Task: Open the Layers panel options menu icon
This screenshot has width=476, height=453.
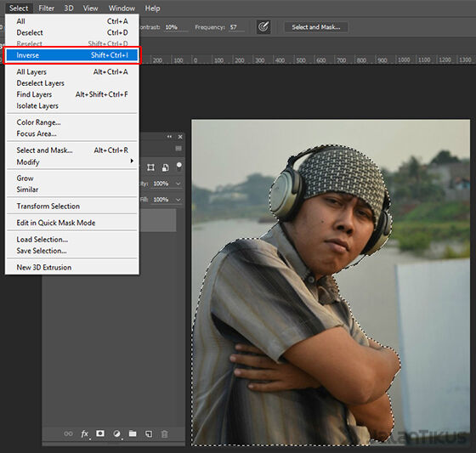Action: (x=178, y=148)
